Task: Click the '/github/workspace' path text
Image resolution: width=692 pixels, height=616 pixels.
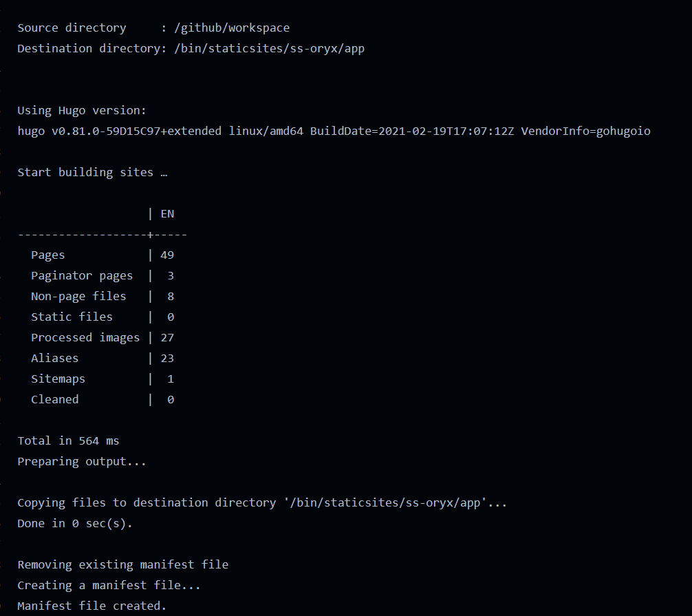Action: click(x=232, y=28)
